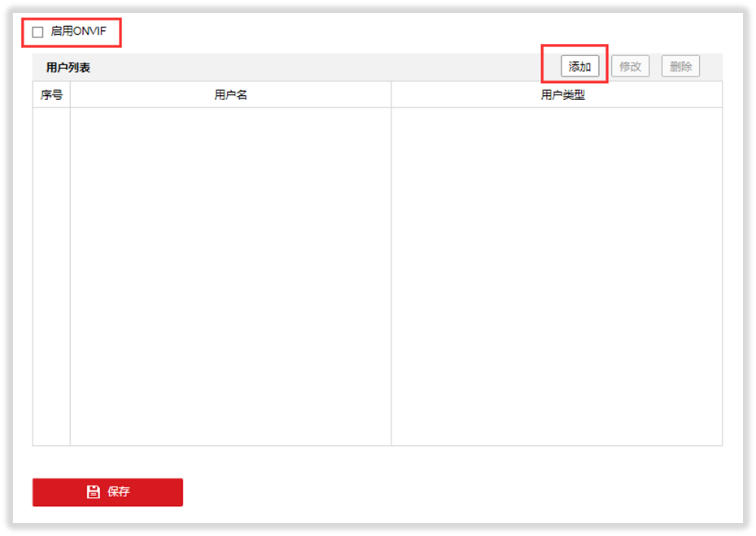756x536 pixels.
Task: Click the 启用ONVIF label text
Action: pos(78,32)
